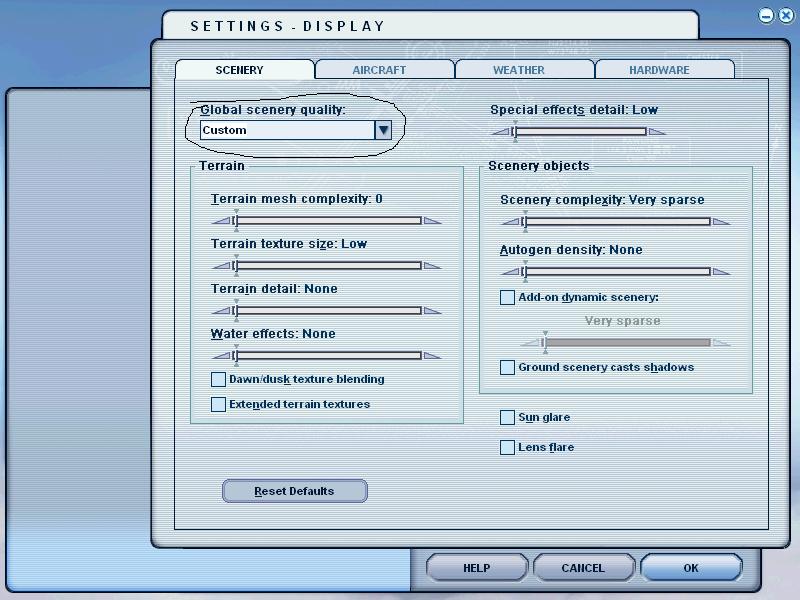
Task: Increase Terrain texture size with right arrow
Action: (x=433, y=265)
